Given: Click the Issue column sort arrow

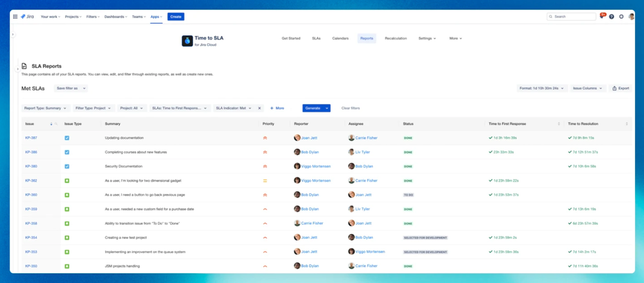Looking at the screenshot, I should pos(52,124).
